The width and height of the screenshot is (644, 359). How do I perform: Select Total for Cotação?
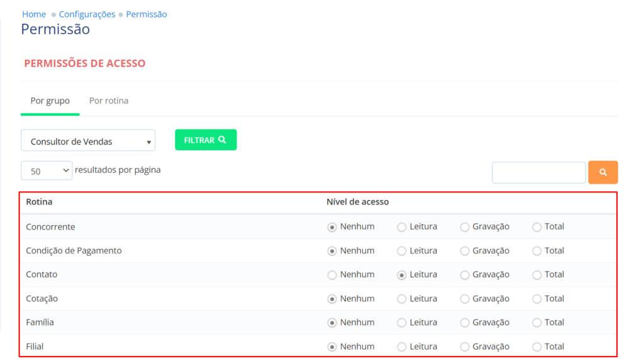[x=537, y=299]
